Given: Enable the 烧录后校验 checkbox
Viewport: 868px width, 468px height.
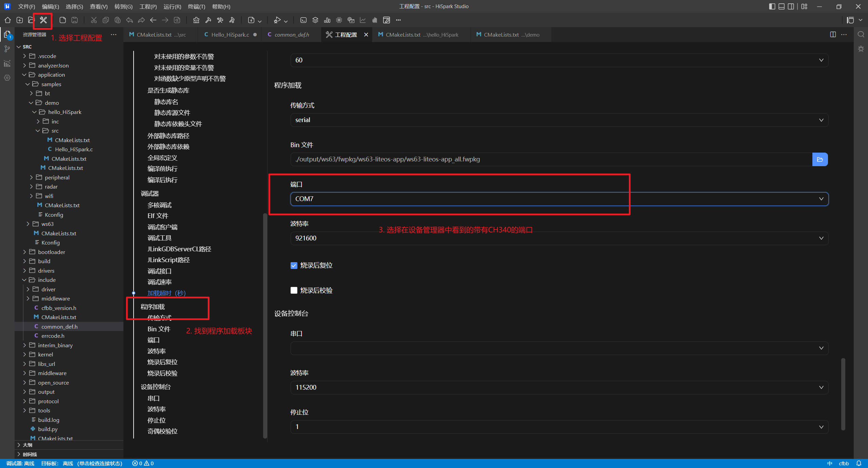Looking at the screenshot, I should click(294, 291).
